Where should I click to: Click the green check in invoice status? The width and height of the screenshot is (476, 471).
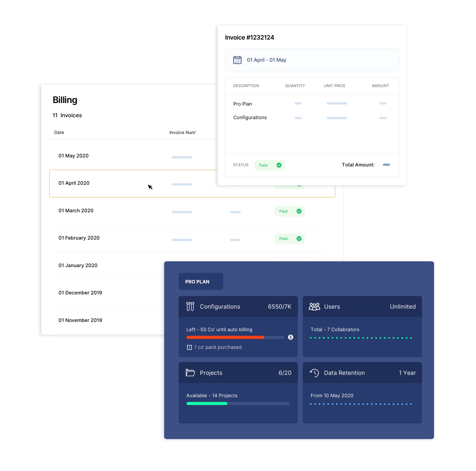click(x=279, y=165)
